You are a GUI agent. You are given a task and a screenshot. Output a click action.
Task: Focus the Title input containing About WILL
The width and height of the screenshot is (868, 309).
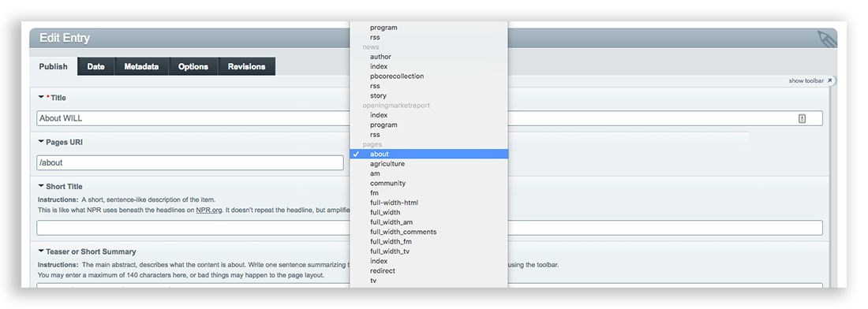(x=429, y=118)
